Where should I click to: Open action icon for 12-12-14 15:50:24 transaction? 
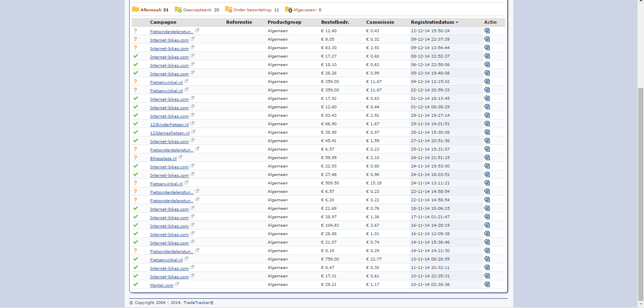click(487, 31)
